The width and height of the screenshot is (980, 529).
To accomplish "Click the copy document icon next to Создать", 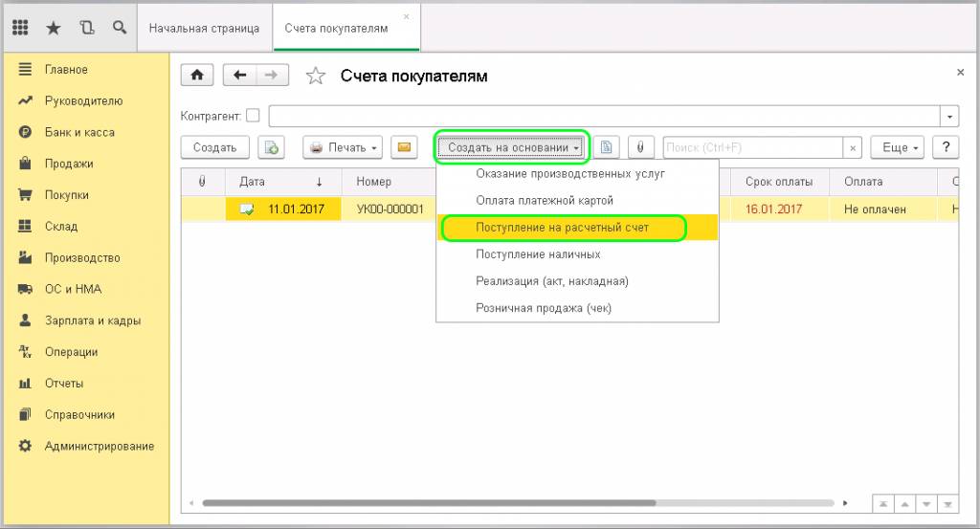I will (271, 147).
